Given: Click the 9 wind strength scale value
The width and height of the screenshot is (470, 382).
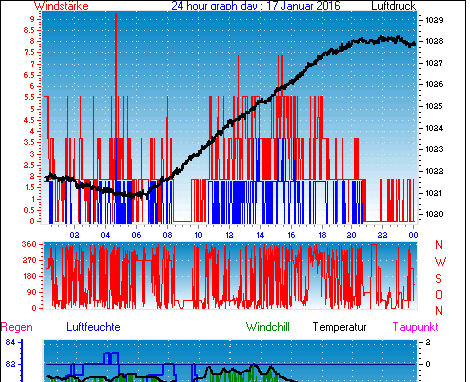Looking at the screenshot, I should pos(32,19).
